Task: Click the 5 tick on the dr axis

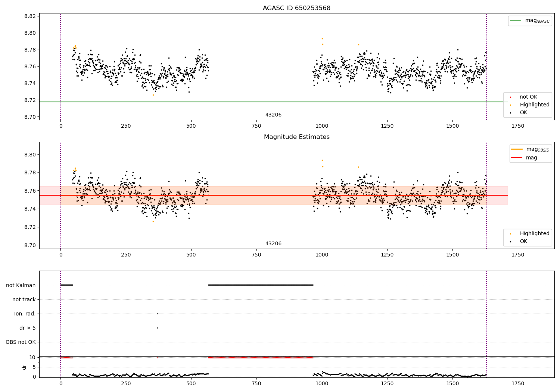Action: 34,367
